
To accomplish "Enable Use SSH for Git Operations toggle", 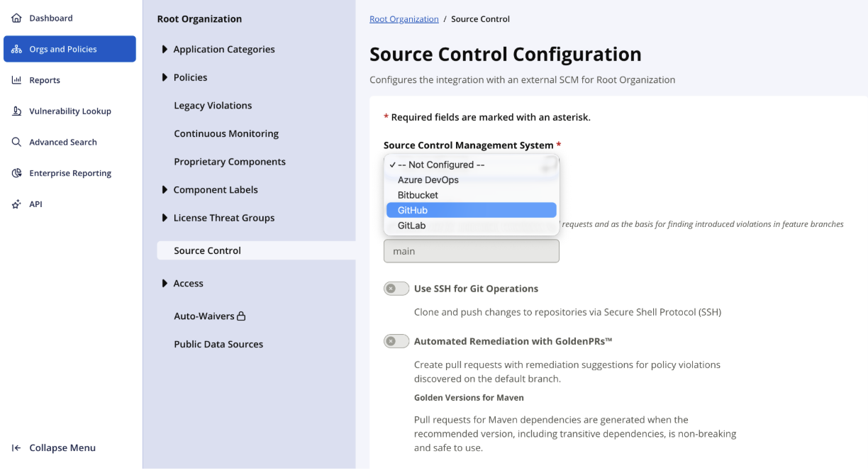I will pyautogui.click(x=396, y=289).
